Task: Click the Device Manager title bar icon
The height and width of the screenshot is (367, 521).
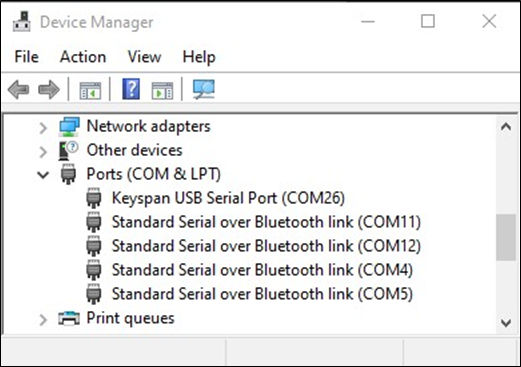Action: pos(22,22)
